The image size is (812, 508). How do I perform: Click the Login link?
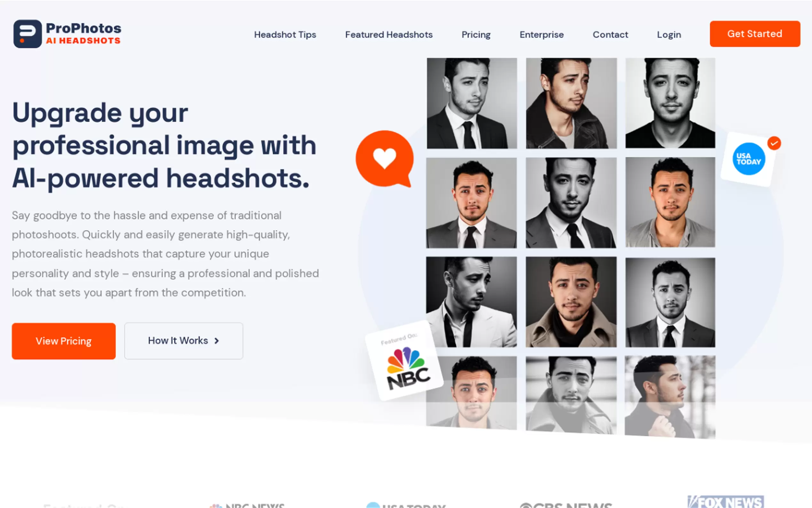[669, 35]
